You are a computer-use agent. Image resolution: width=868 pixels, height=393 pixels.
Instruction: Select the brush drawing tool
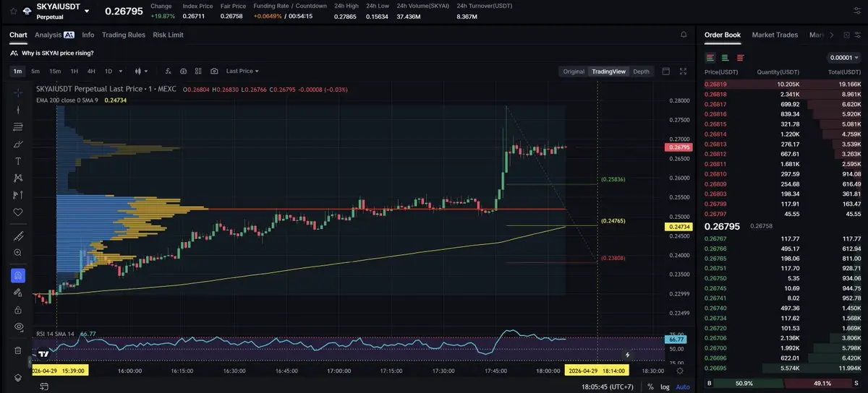[18, 144]
